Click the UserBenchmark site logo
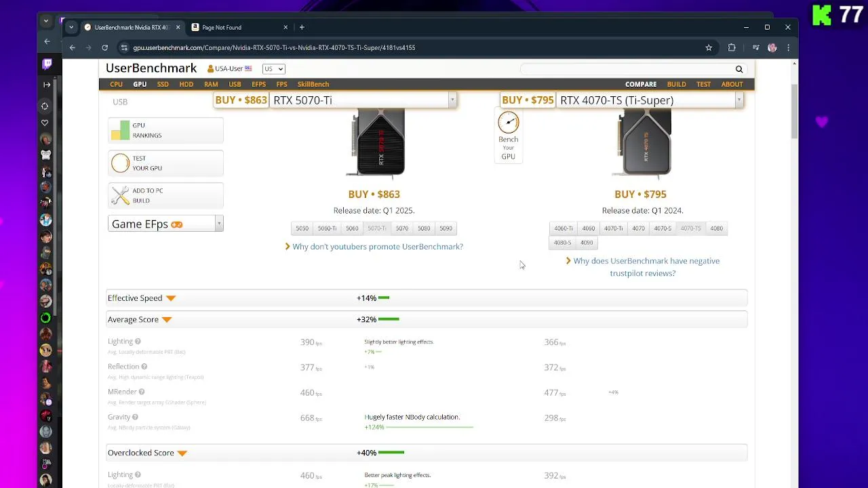 151,68
